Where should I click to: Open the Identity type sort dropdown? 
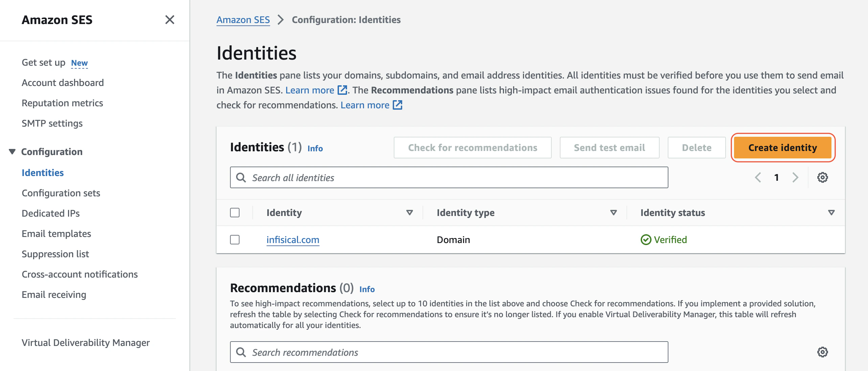click(x=613, y=213)
